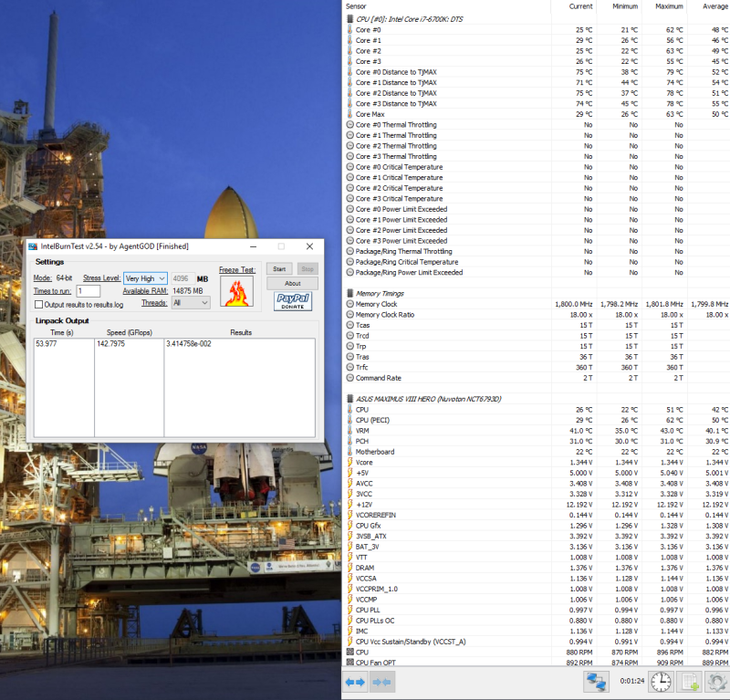Select the Tras timing row
The height and width of the screenshot is (700, 730).
pos(537,357)
